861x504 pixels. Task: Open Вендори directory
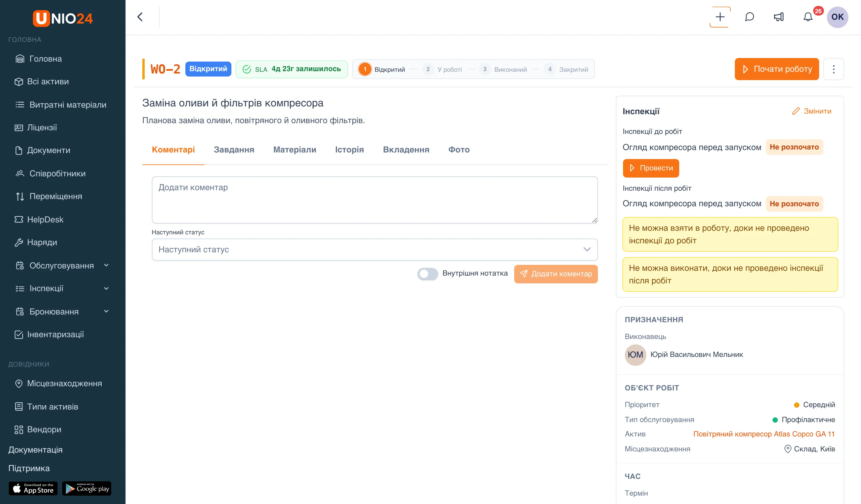tap(38, 430)
